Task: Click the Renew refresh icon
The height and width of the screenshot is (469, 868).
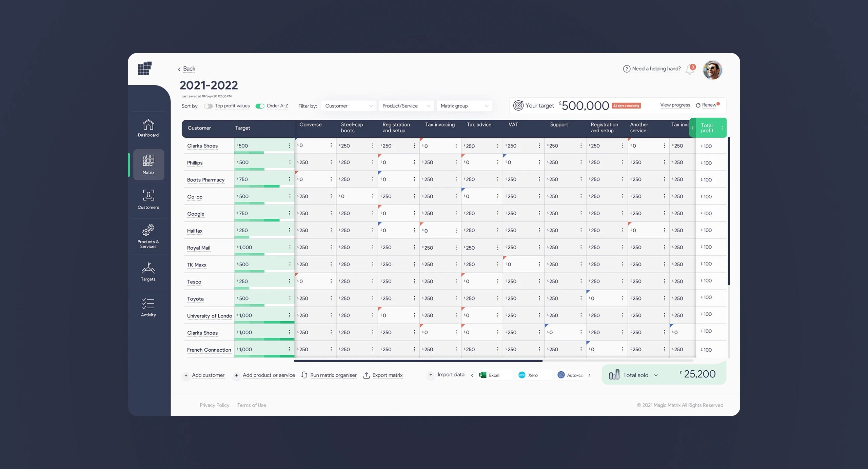Action: click(x=698, y=105)
